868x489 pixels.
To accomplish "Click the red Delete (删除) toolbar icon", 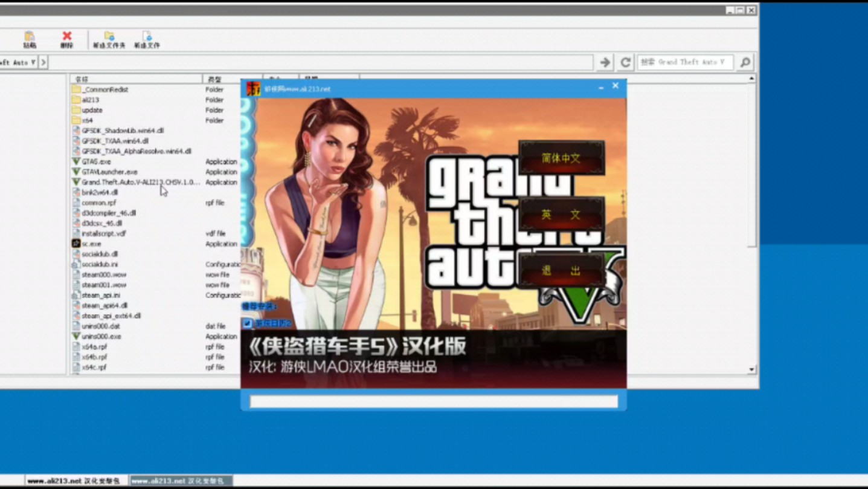I will (x=67, y=36).
